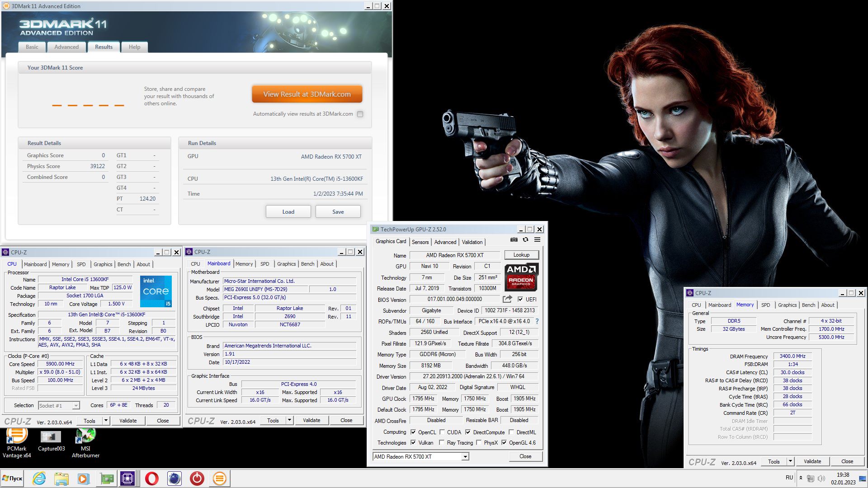Click the CPU-Z purple chip taskbar icon
Image resolution: width=868 pixels, height=488 pixels.
coord(128,479)
